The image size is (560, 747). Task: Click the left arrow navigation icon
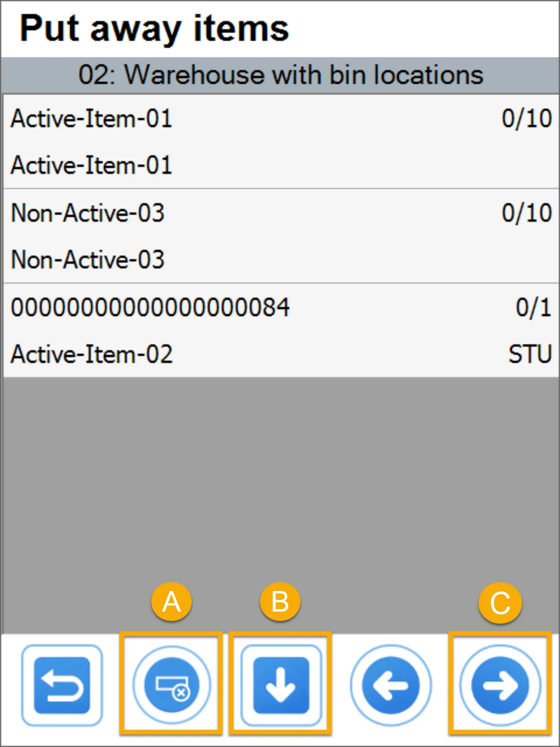(390, 685)
